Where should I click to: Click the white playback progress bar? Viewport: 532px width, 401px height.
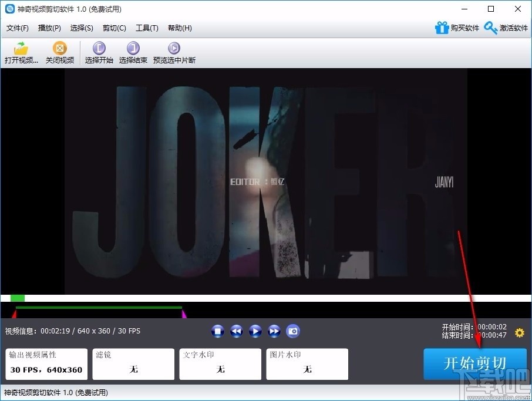tap(266, 298)
